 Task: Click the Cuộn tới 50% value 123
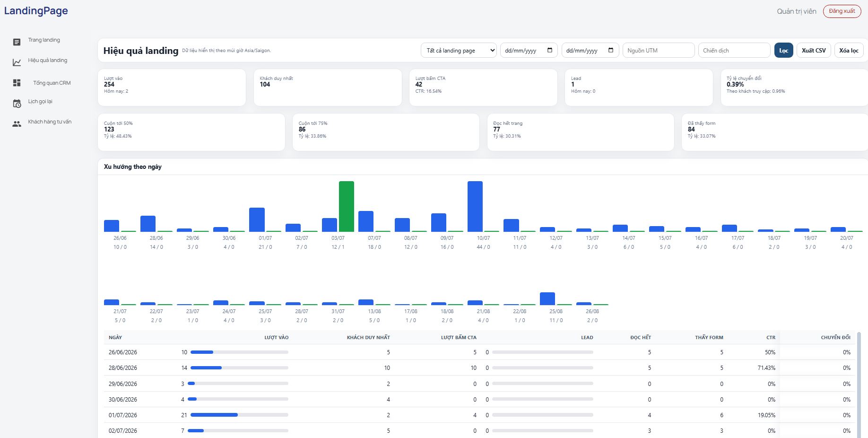coord(109,129)
